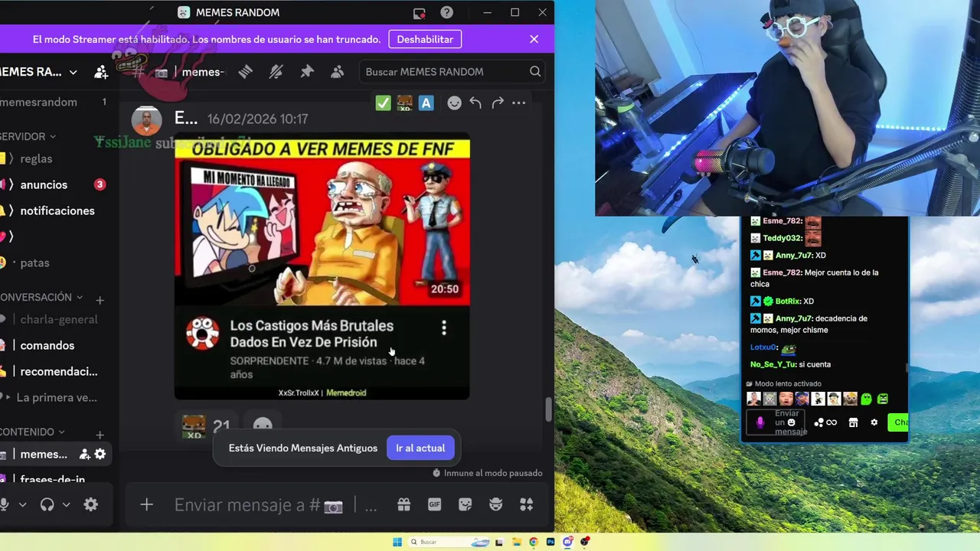Open pinned messages pin icon
The image size is (980, 551).
(307, 71)
